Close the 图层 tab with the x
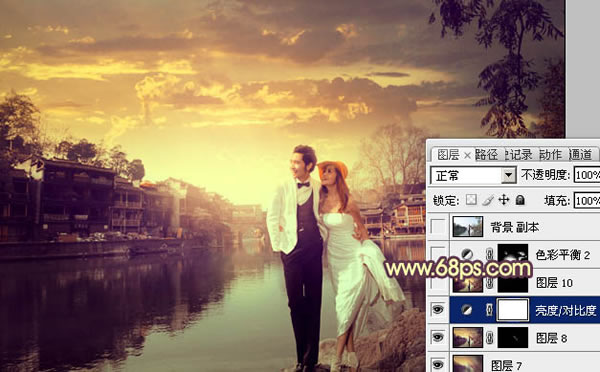This screenshot has width=600, height=372. tap(467, 155)
